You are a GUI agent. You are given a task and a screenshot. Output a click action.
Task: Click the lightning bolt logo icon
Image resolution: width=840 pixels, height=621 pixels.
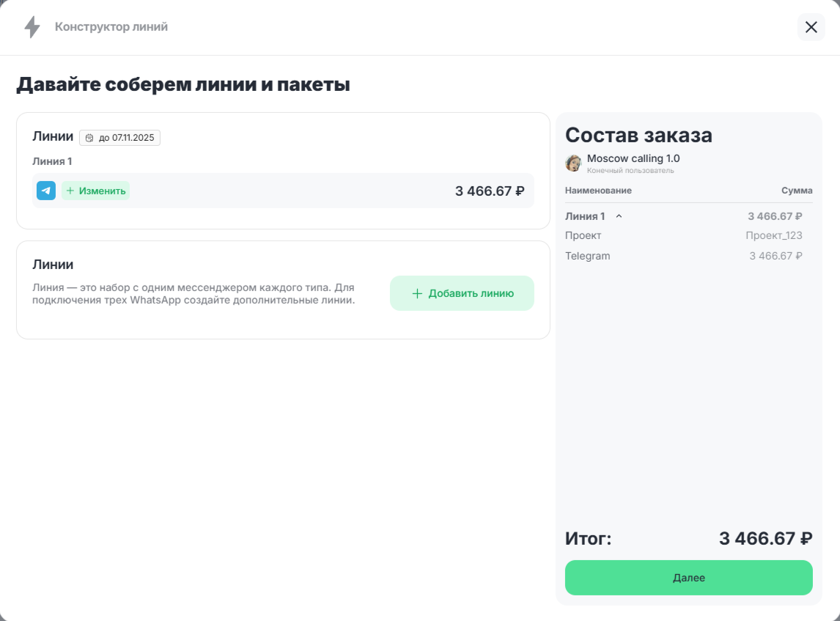point(32,27)
